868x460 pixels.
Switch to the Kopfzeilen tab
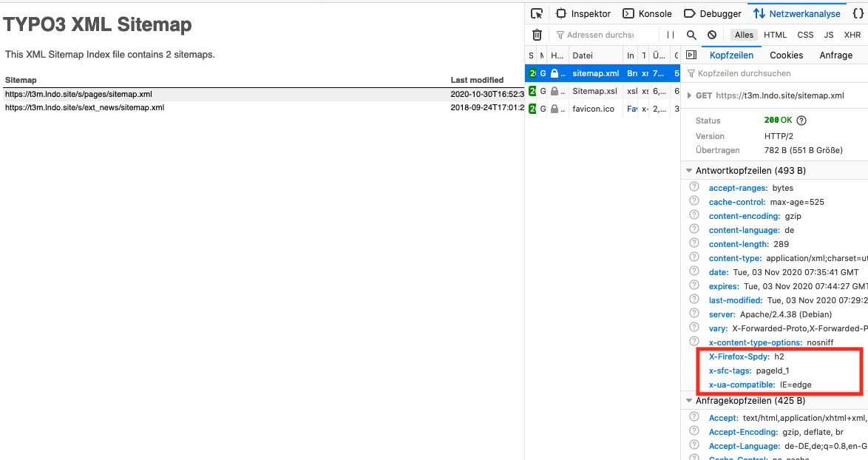click(731, 55)
